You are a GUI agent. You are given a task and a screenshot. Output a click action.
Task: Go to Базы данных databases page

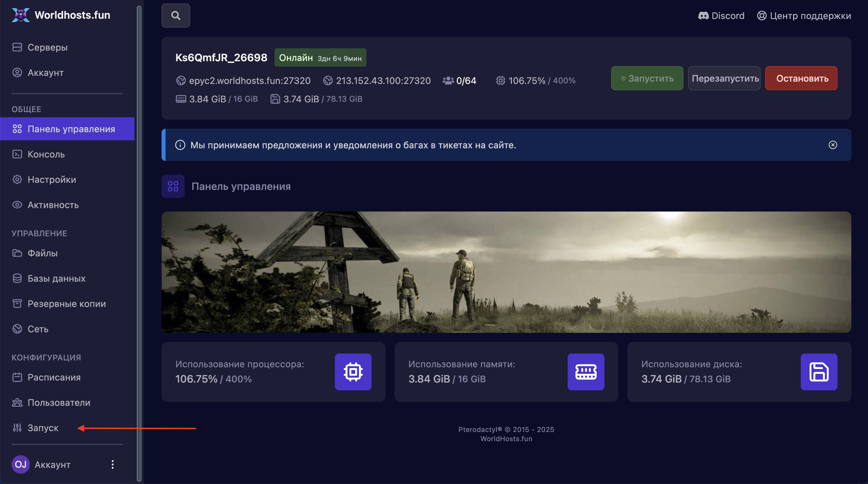click(x=56, y=278)
